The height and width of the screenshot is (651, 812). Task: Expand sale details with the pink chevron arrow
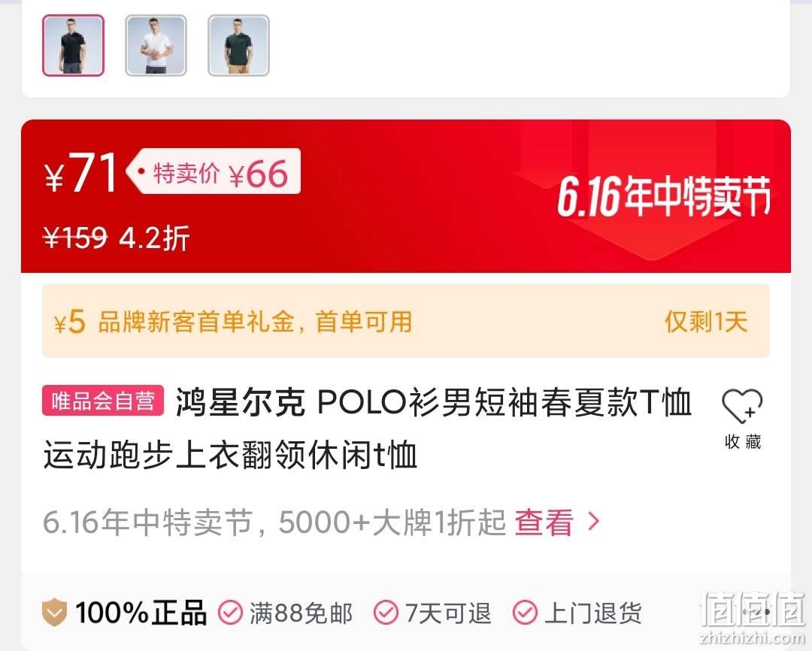tap(594, 522)
